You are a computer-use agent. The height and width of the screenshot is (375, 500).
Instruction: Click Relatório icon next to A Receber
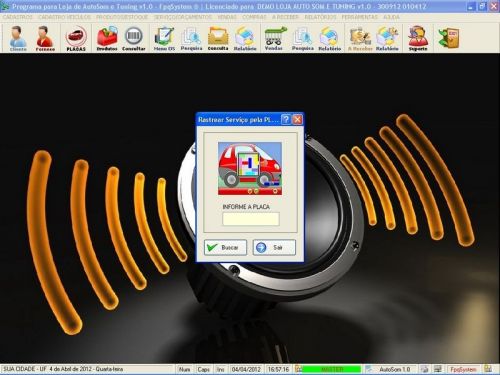pos(387,39)
